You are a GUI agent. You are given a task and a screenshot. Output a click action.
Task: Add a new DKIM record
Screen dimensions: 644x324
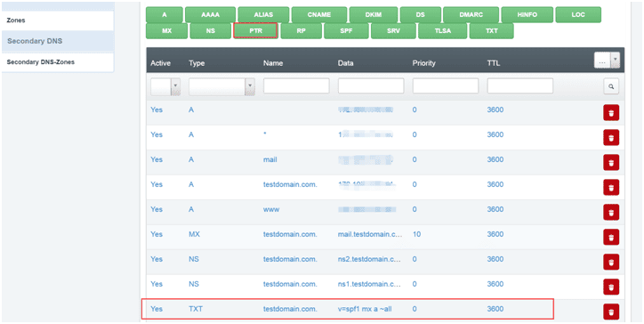click(x=374, y=15)
